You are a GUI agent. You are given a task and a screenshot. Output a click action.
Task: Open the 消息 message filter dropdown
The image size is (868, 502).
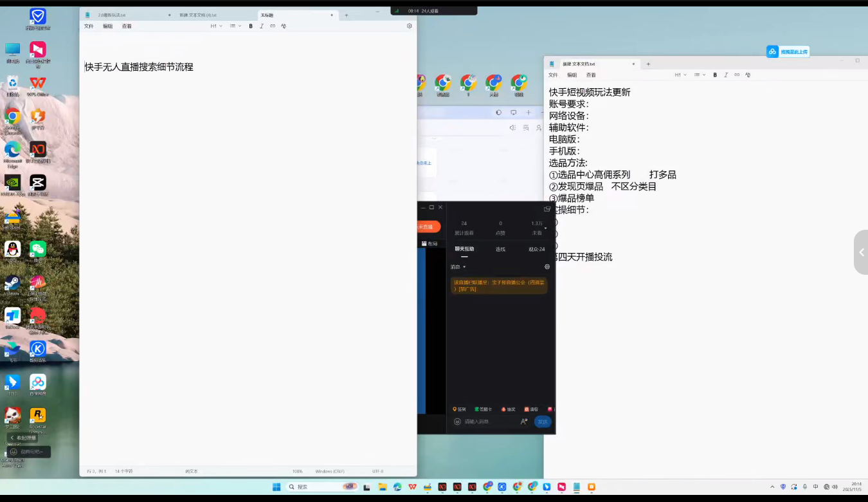click(x=458, y=266)
